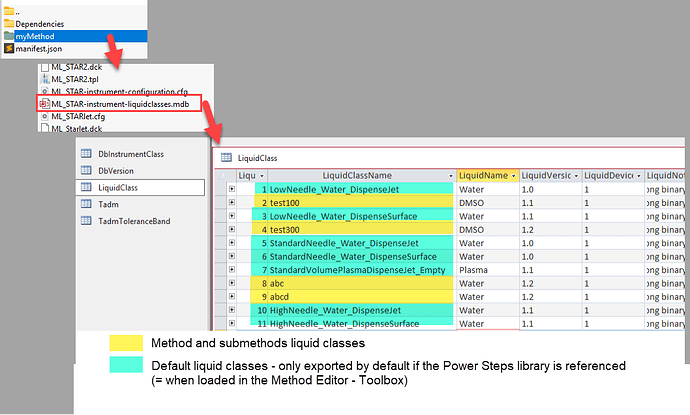
Task: Open the LiquidName column dropdown arrow
Action: pos(512,176)
